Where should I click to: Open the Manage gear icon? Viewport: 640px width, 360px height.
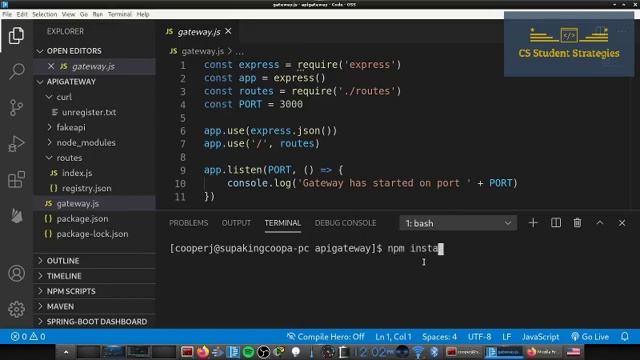(x=16, y=309)
